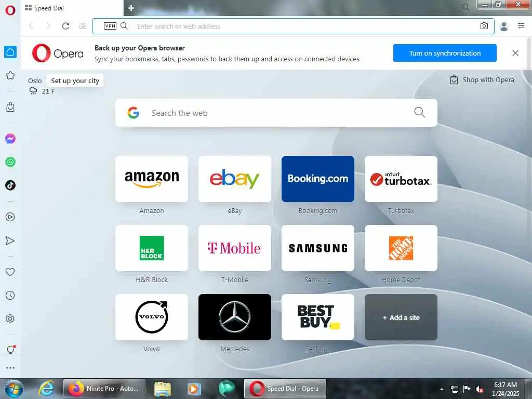Open Settings gear in sidebar
The width and height of the screenshot is (532, 399).
tap(10, 318)
